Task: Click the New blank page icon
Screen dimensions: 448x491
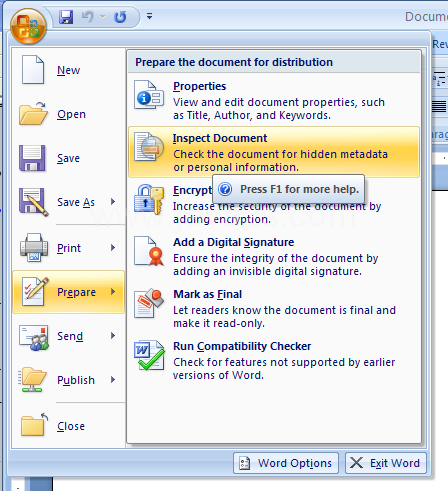Action: click(x=33, y=70)
